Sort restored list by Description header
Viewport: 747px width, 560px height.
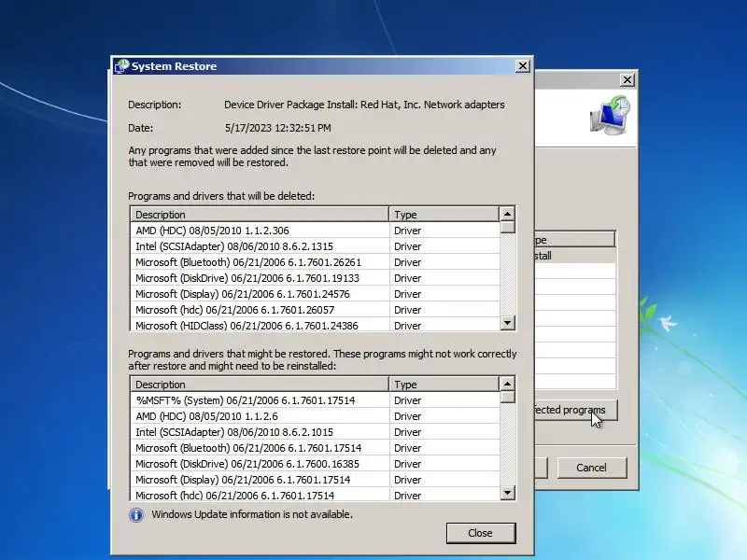[x=260, y=385]
